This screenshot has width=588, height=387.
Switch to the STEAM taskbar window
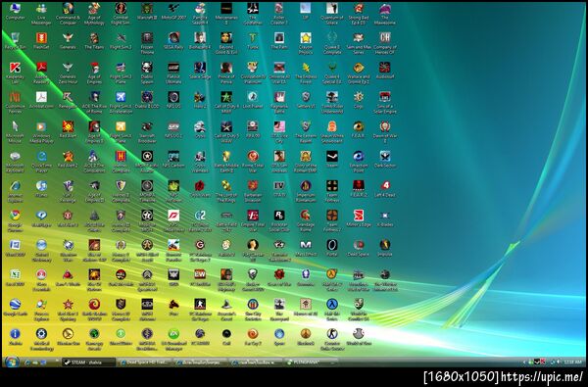tap(88, 363)
